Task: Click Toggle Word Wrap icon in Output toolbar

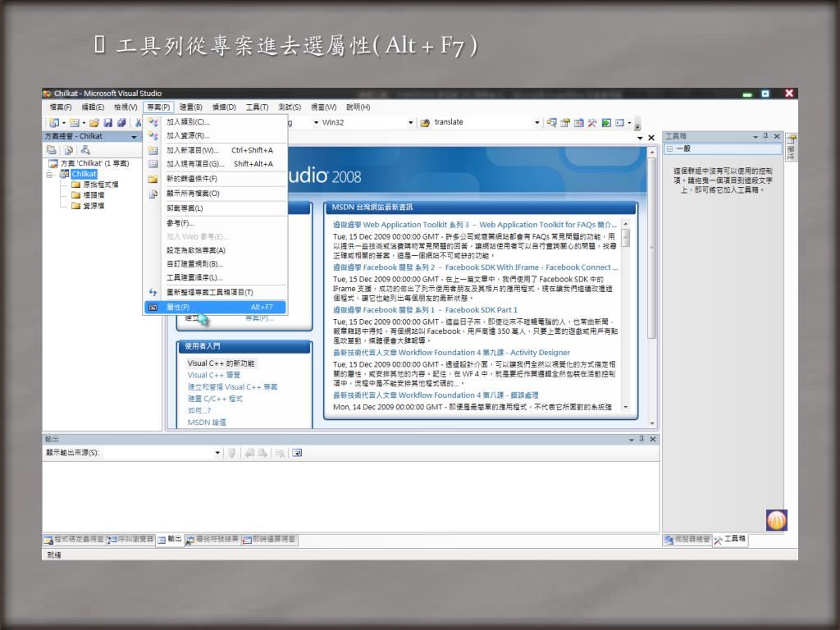Action: click(297, 453)
